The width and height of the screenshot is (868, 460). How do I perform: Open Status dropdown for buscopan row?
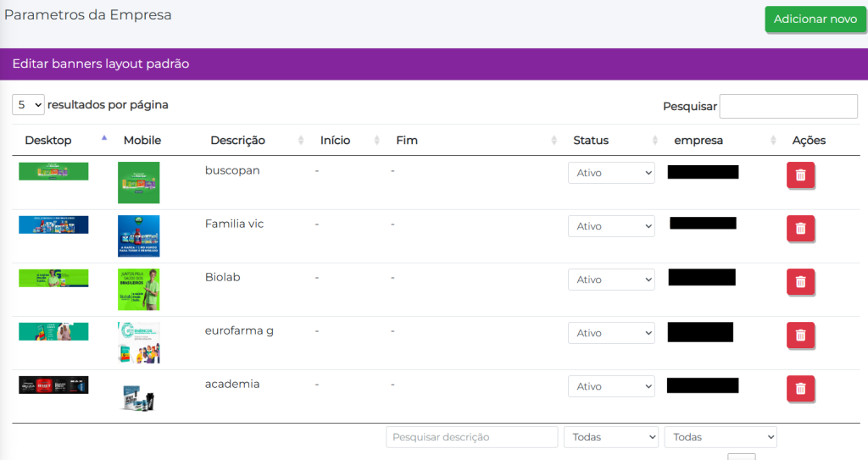(611, 173)
